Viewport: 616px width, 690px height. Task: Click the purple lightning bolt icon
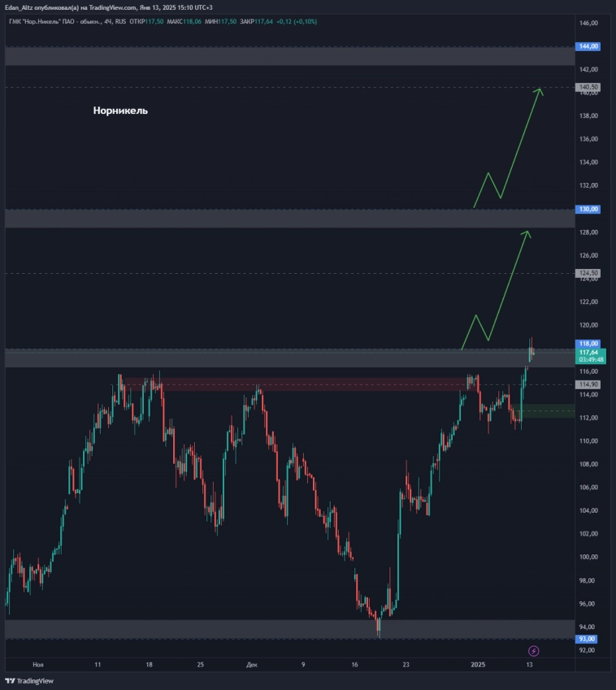point(533,651)
